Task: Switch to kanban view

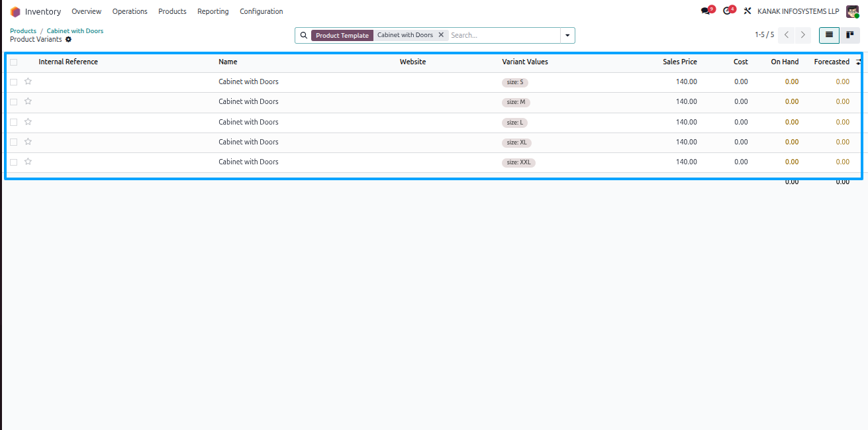Action: tap(849, 35)
